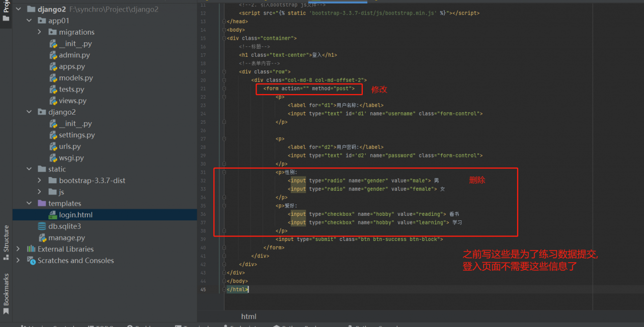Click the Python icon next to manage.py
The image size is (644, 327).
(x=43, y=237)
